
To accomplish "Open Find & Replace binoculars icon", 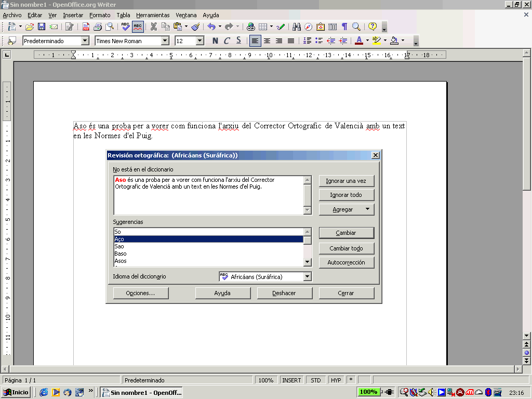I will [297, 26].
